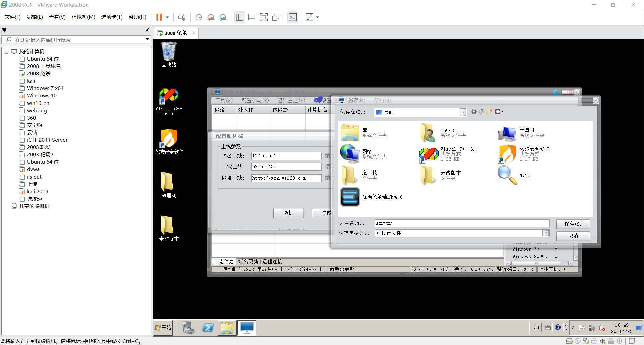The width and height of the screenshot is (644, 345).
Task: Switch to 日志信息 tab
Action: coord(224,262)
